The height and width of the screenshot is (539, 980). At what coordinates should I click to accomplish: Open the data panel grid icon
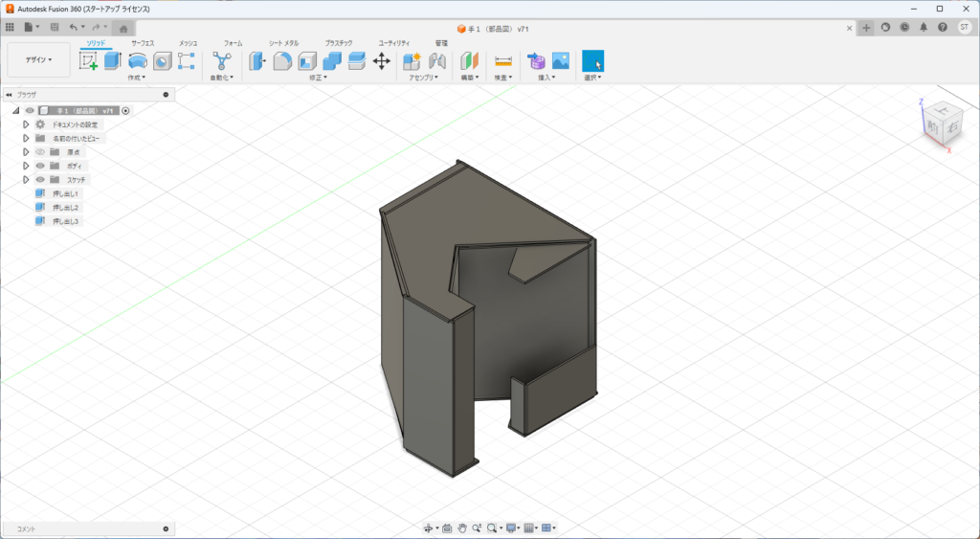click(10, 28)
